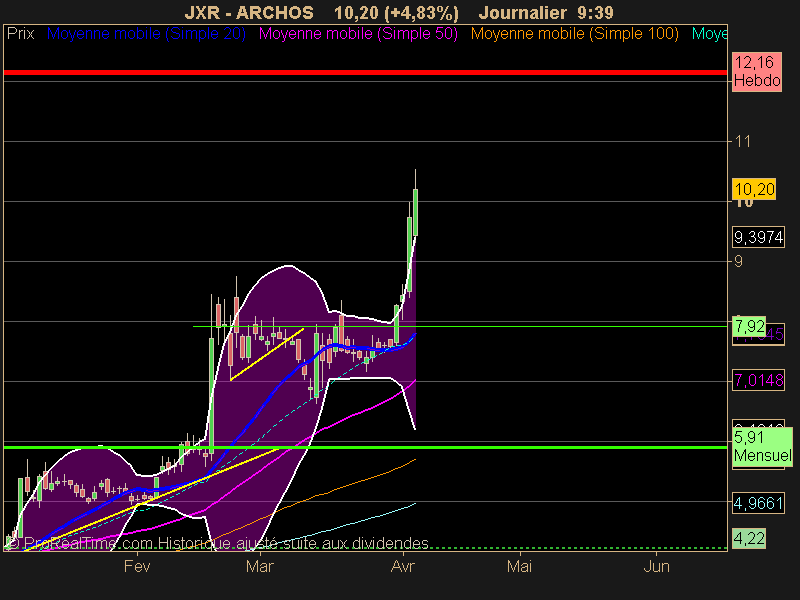The image size is (800, 600).
Task: Select the thick green horizontal support line
Action: point(365,447)
